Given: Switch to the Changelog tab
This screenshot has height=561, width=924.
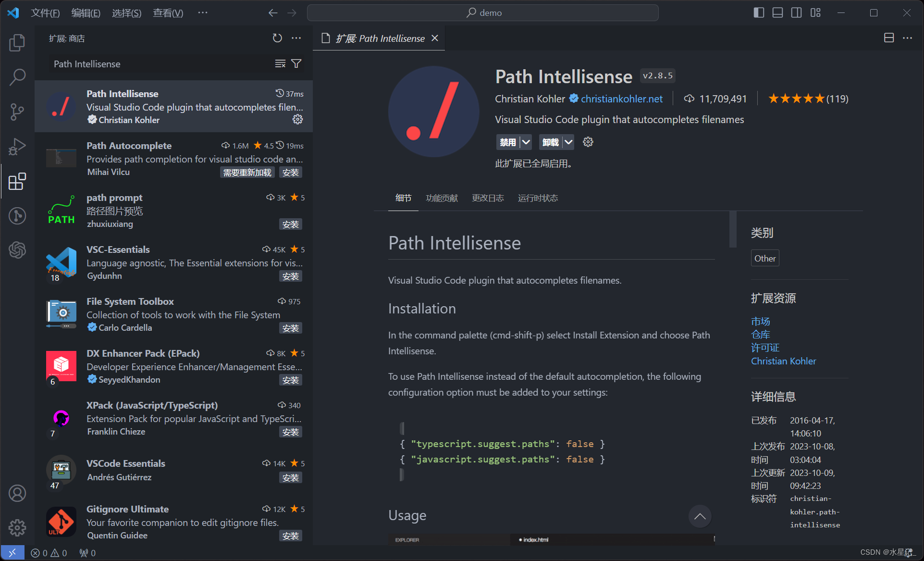Looking at the screenshot, I should pos(488,198).
